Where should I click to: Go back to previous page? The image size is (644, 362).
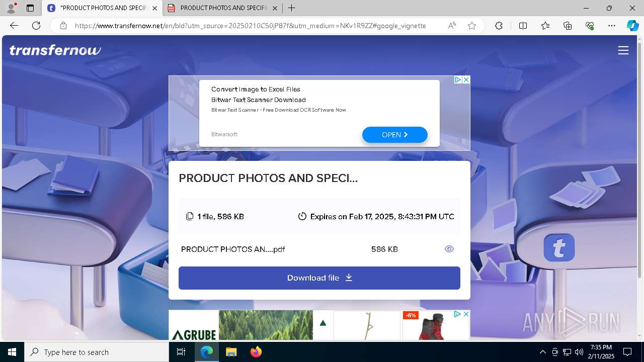[14, 26]
